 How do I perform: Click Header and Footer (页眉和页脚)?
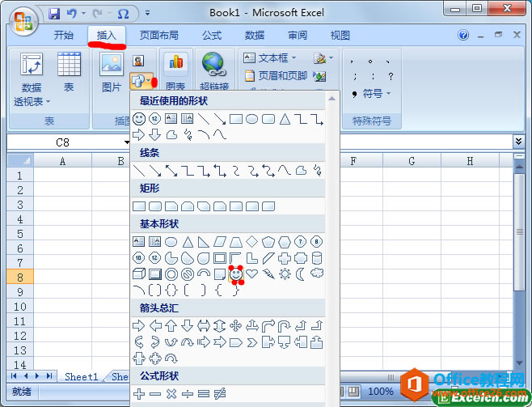(276, 75)
